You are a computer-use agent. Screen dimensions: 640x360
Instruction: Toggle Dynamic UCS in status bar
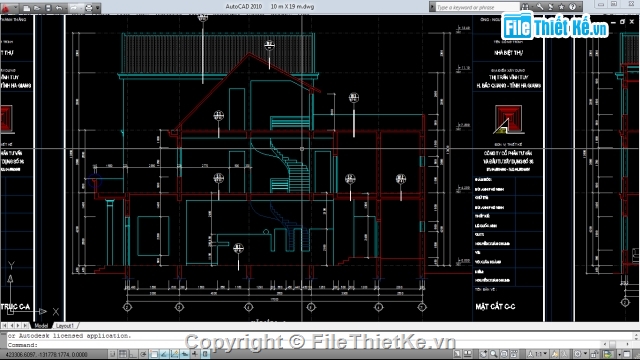[174, 354]
